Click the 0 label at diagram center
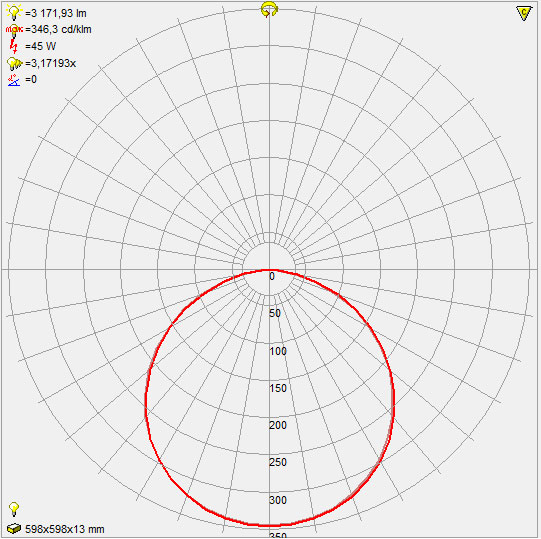541x539 pixels. pos(272,276)
